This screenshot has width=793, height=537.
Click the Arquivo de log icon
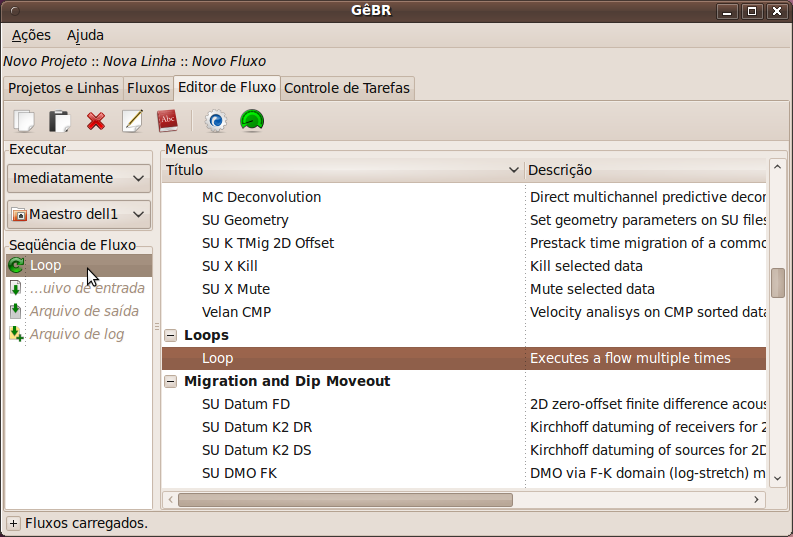[x=16, y=334]
